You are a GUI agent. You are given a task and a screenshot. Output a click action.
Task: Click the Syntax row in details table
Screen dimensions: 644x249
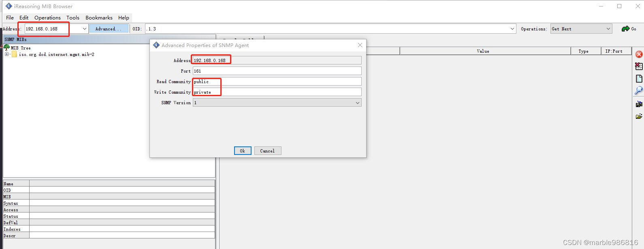click(x=109, y=203)
